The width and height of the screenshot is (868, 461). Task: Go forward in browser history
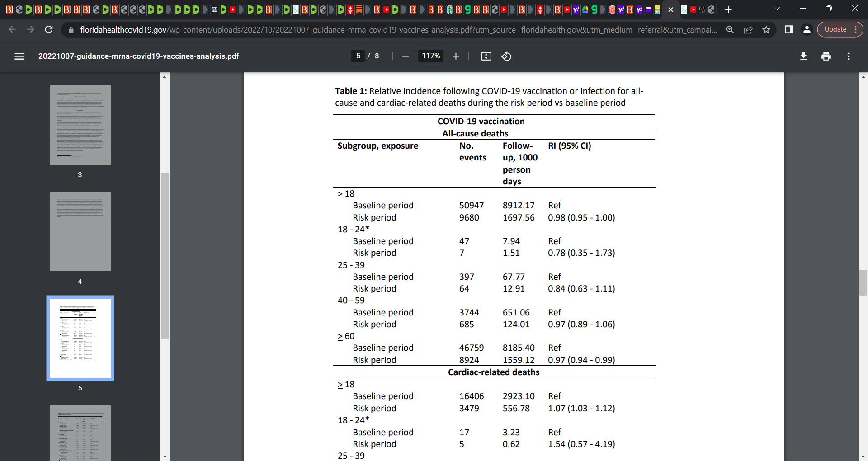tap(30, 29)
